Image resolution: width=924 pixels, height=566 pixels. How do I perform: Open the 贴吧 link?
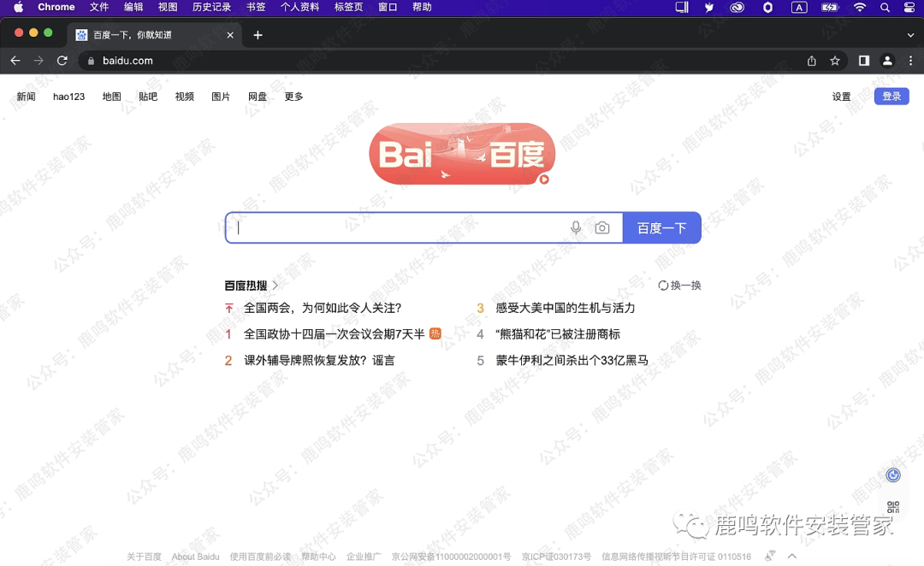(x=148, y=97)
